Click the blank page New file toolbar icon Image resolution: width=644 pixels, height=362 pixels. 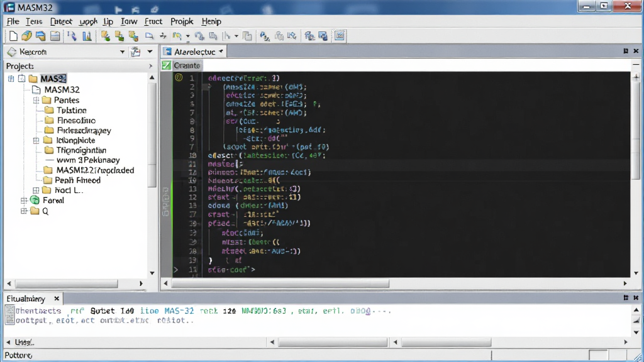pos(13,36)
